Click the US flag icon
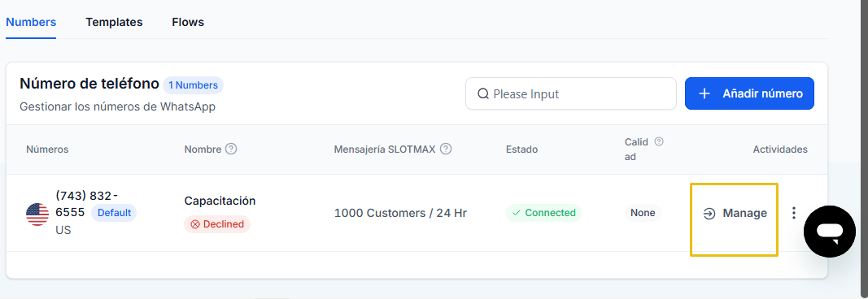The image size is (868, 299). pos(37,214)
